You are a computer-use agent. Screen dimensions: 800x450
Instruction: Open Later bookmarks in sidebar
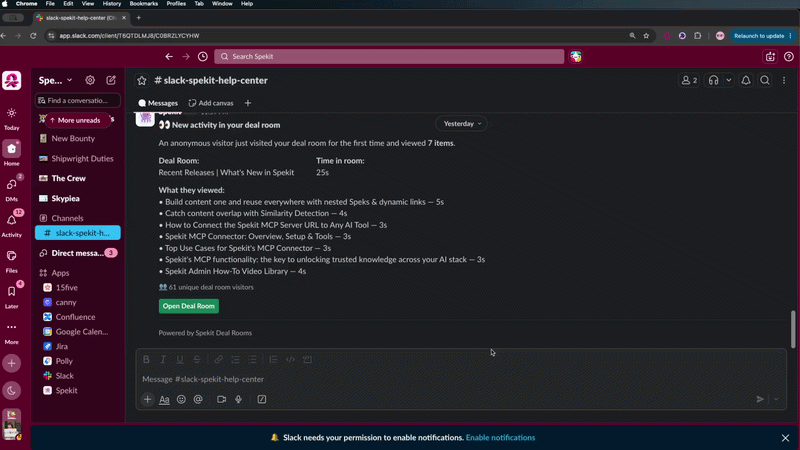[x=11, y=296]
